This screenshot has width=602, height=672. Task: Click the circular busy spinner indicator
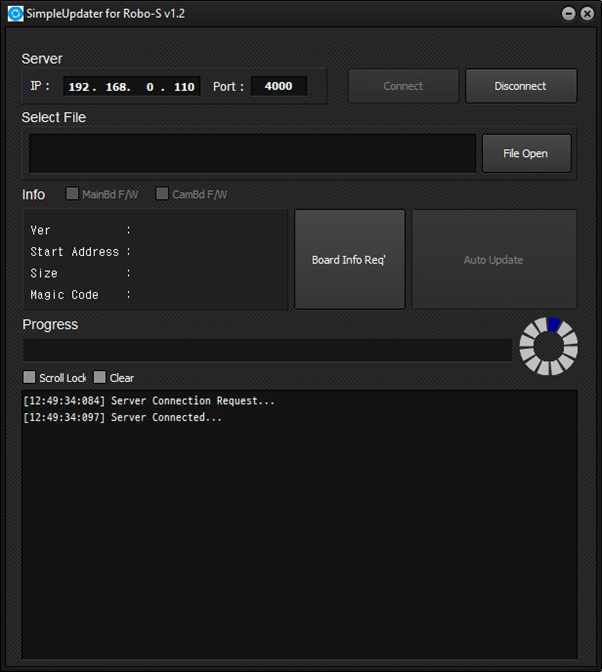548,346
